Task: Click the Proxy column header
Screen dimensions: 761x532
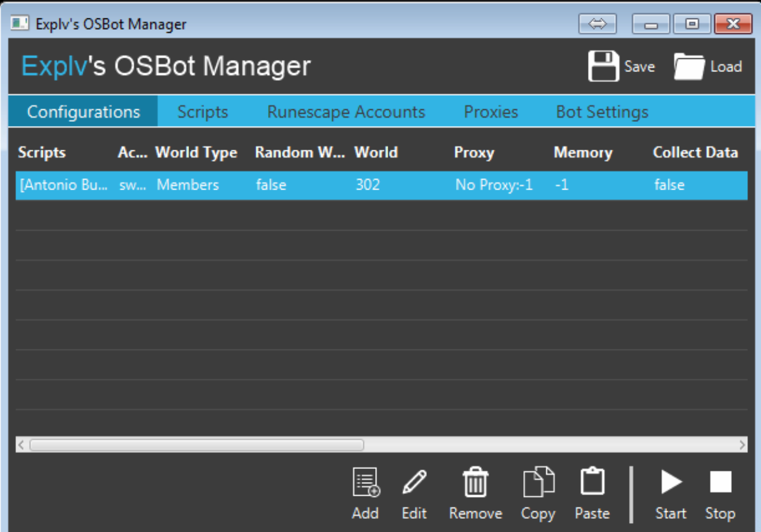Action: click(474, 153)
